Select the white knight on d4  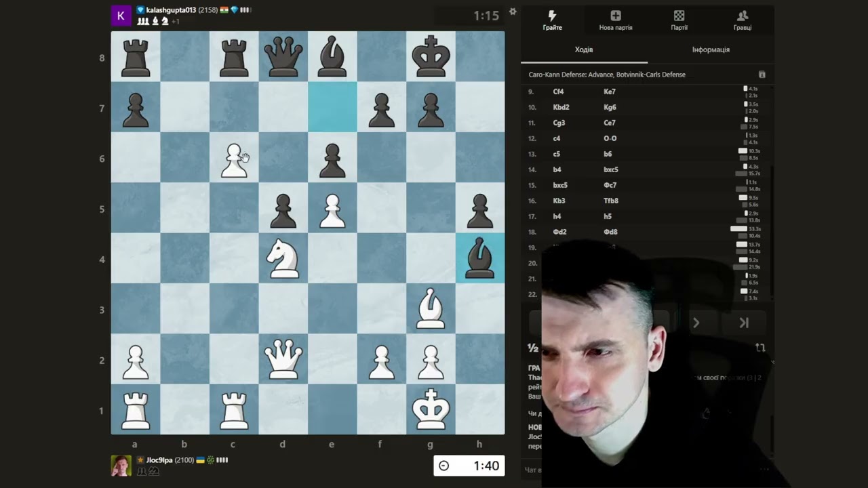coord(283,259)
